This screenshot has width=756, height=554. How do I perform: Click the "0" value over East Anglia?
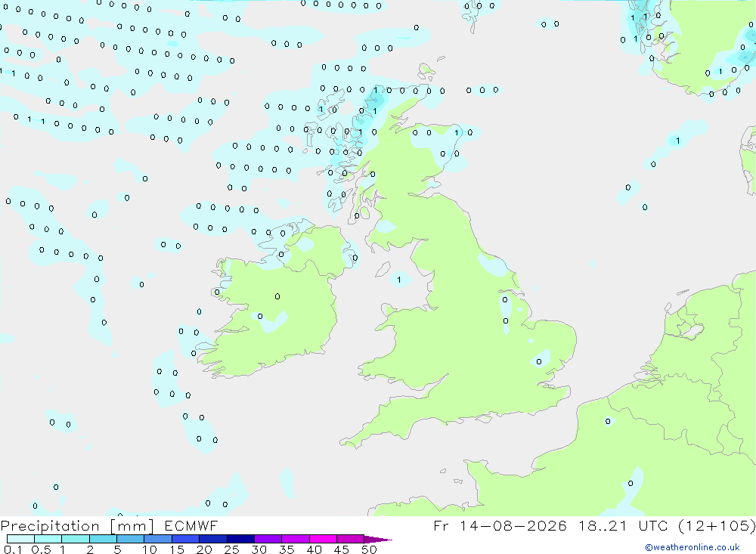click(x=539, y=361)
